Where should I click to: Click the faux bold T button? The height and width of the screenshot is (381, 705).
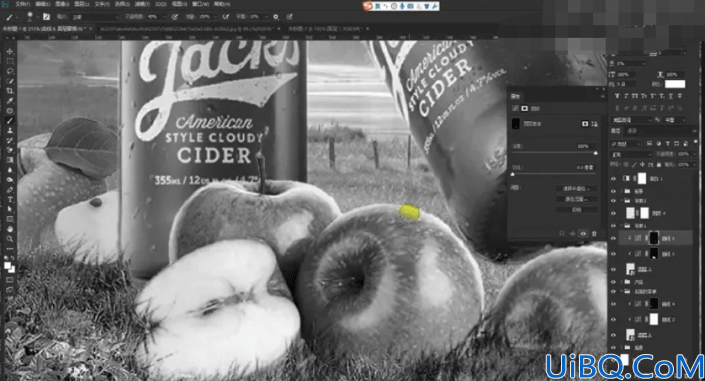(x=617, y=96)
